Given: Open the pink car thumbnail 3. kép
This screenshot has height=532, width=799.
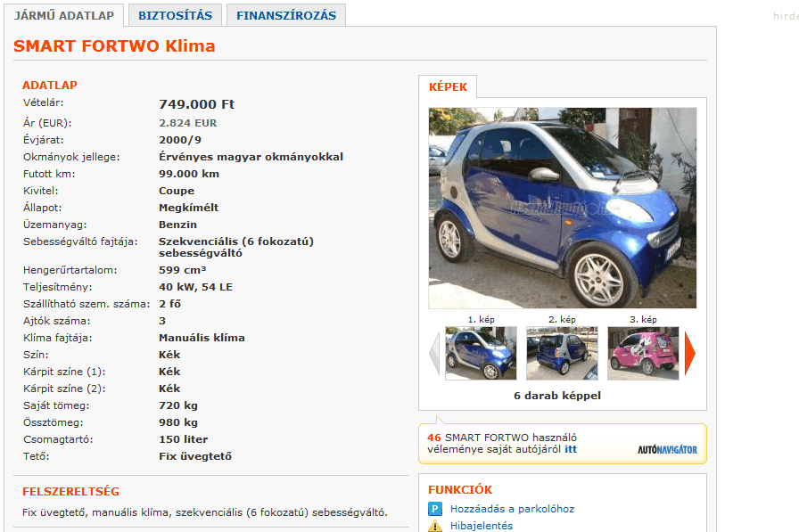Looking at the screenshot, I should click(x=643, y=353).
